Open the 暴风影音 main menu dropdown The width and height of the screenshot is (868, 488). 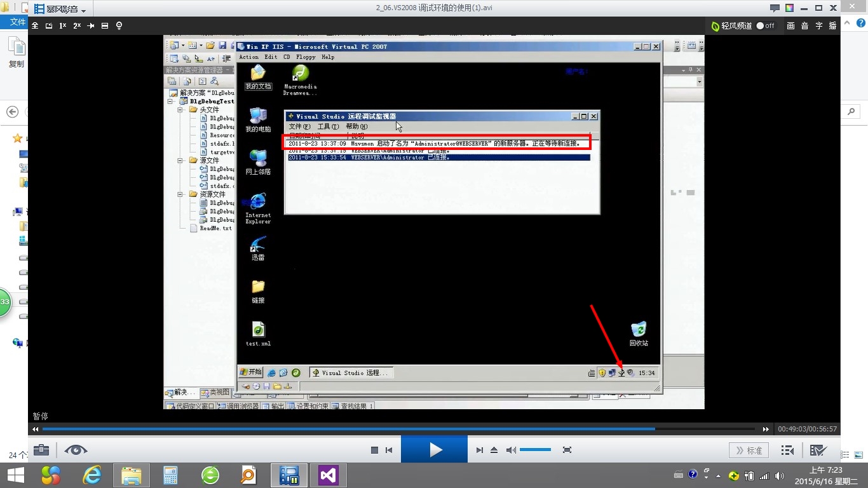pyautogui.click(x=61, y=9)
